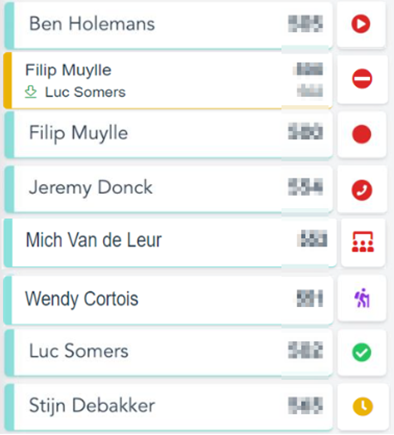Click the purple hiker icon for Wendy Cortois

pos(362,298)
